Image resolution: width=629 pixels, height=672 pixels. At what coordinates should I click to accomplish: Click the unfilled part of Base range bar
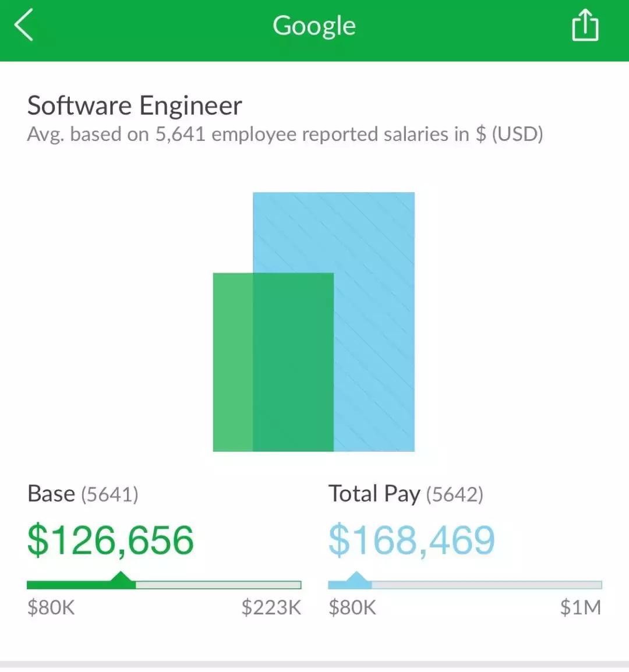[x=218, y=585]
